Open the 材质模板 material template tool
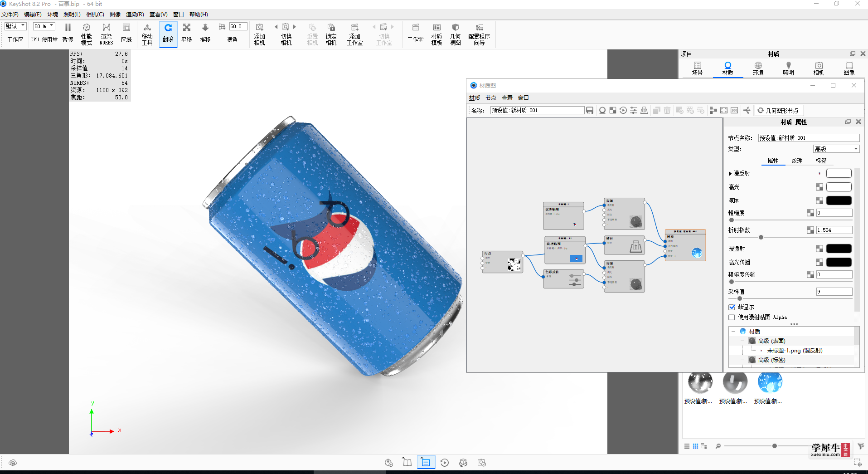The image size is (868, 474). 437,34
